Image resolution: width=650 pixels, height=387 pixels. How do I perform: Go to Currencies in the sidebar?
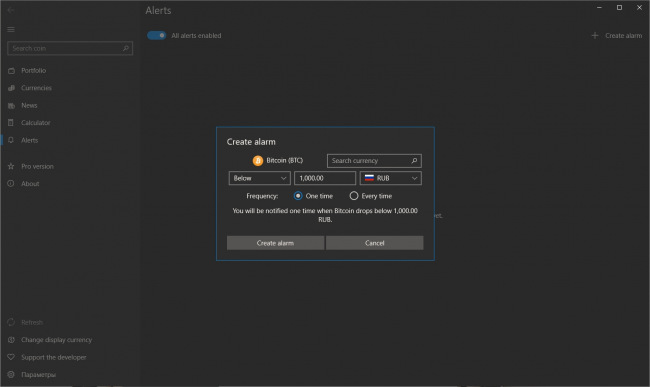[x=36, y=88]
